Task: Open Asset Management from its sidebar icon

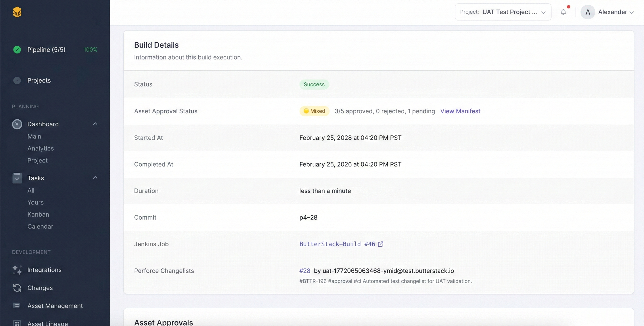Action: pos(17,306)
